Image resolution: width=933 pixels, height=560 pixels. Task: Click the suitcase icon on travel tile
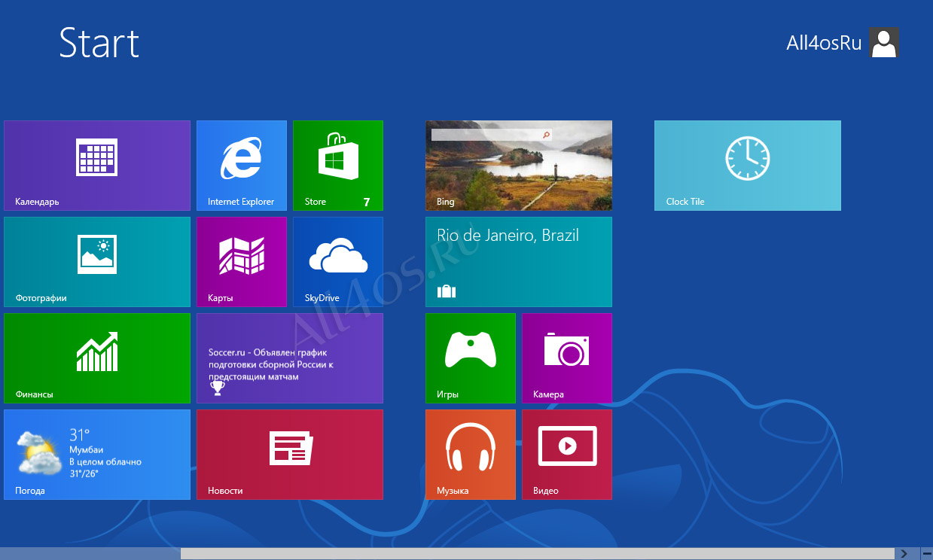447,291
